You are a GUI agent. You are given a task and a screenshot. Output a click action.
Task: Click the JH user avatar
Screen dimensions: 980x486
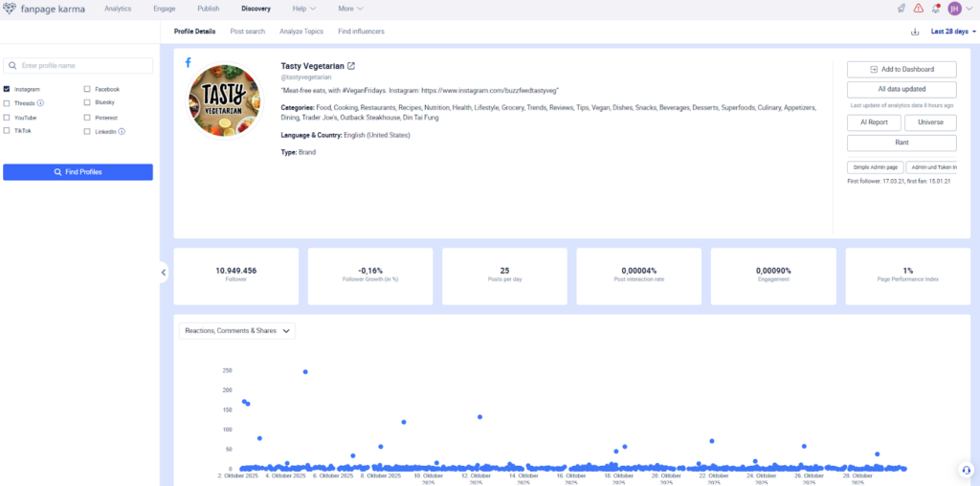pos(954,9)
